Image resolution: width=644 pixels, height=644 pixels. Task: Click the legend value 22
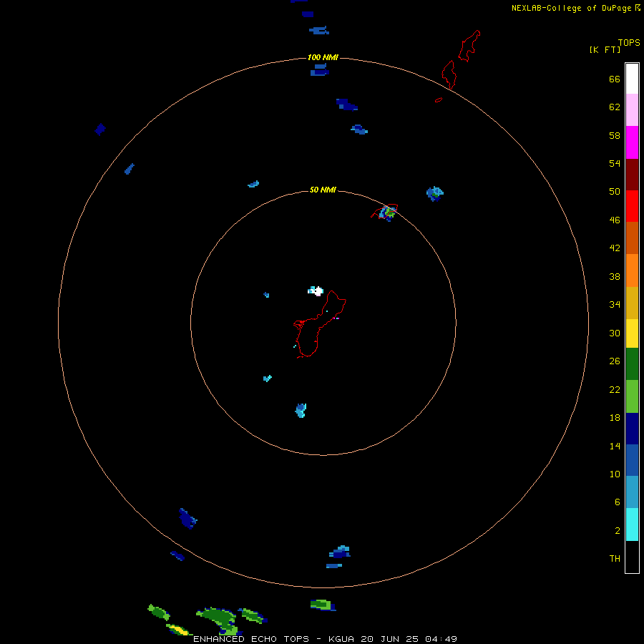(615, 390)
